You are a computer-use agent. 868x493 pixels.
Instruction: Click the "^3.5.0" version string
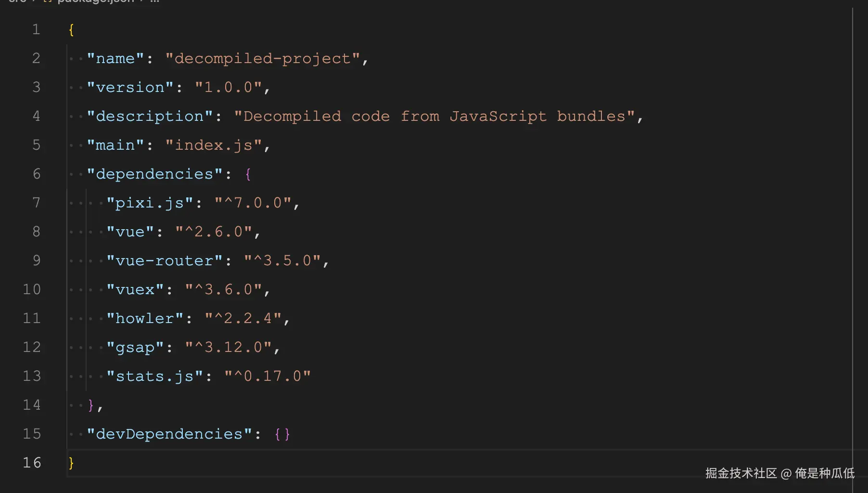pyautogui.click(x=282, y=261)
